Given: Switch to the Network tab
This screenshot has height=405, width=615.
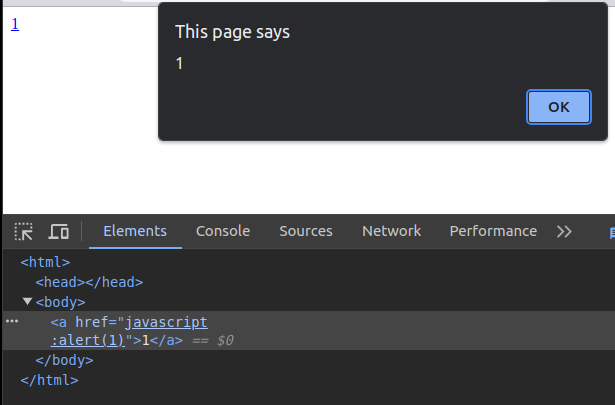Looking at the screenshot, I should click(x=391, y=231).
